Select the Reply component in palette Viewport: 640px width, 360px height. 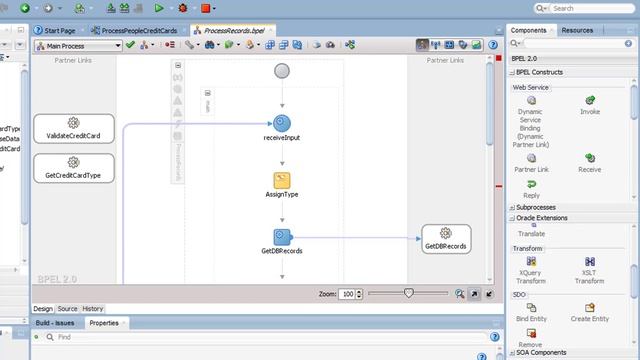(531, 189)
